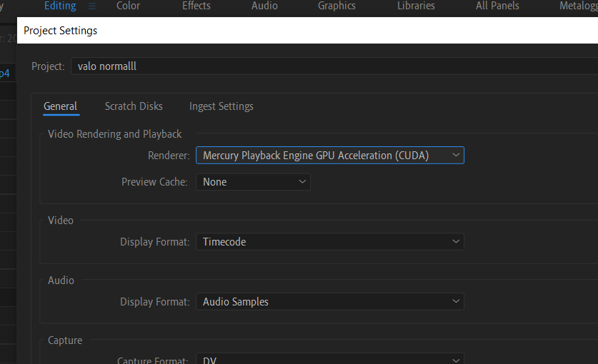Open the Editing workspace menu icon
The image size is (598, 364).
(91, 6)
